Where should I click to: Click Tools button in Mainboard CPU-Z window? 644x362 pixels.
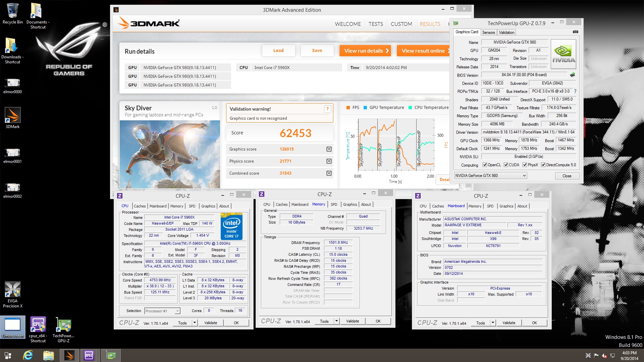(x=480, y=323)
